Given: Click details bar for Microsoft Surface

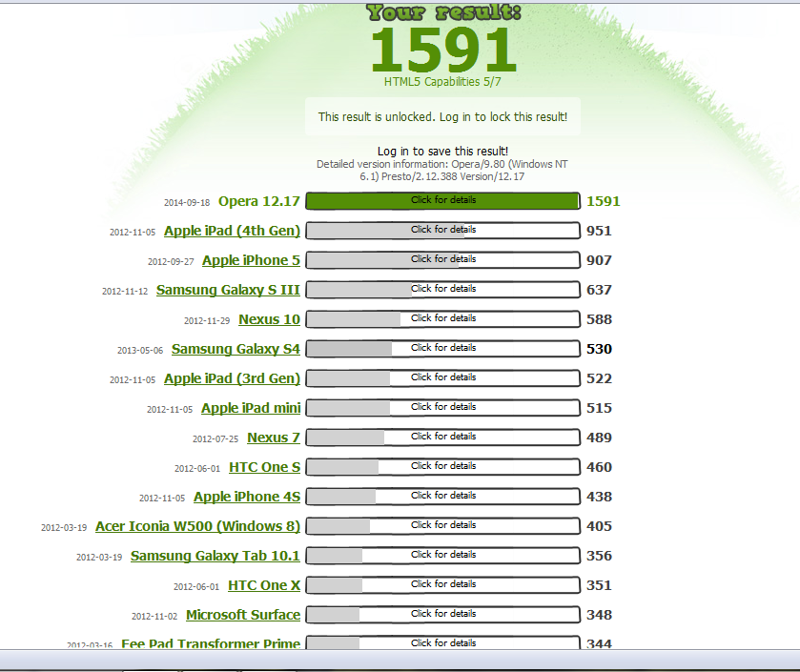Looking at the screenshot, I should [442, 615].
